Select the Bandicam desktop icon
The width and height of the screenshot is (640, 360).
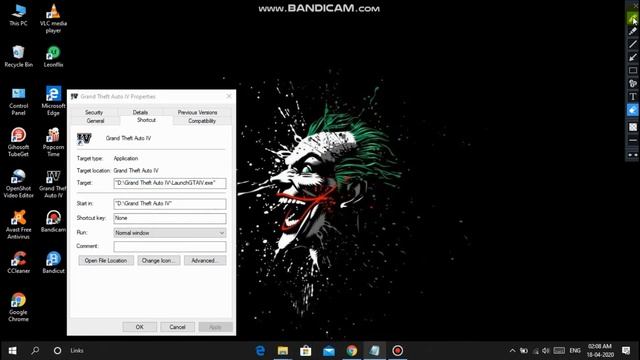(53, 222)
